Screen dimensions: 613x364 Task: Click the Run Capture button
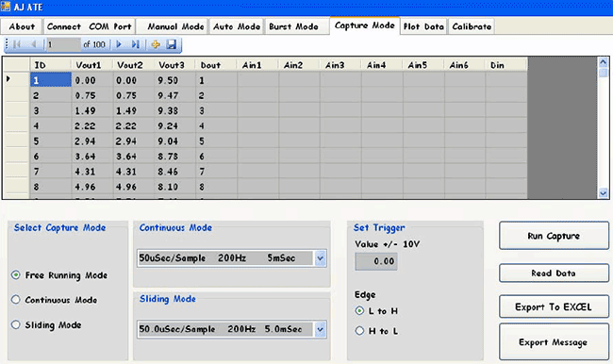tap(554, 236)
